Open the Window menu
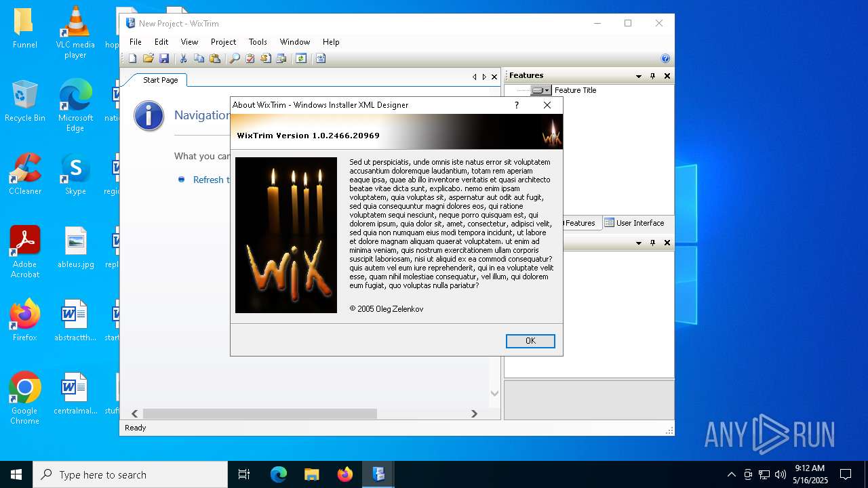The image size is (868, 488). [295, 42]
